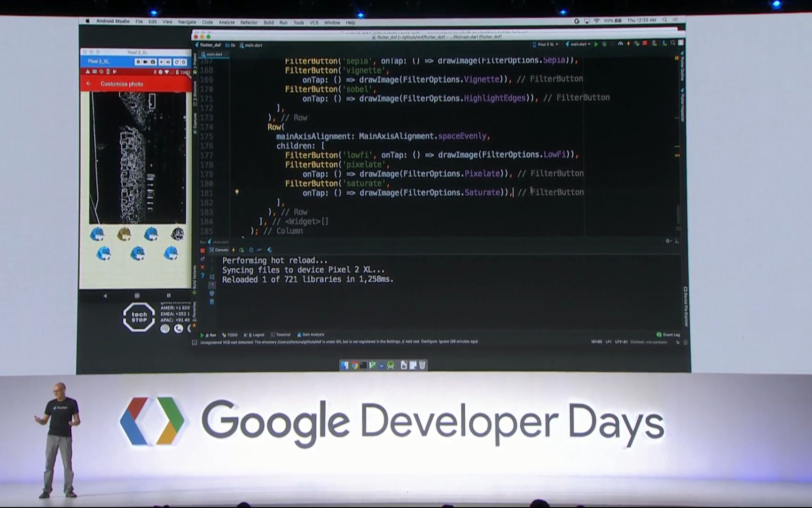
Task: Click the lib folder breadcrumb
Action: [231, 45]
